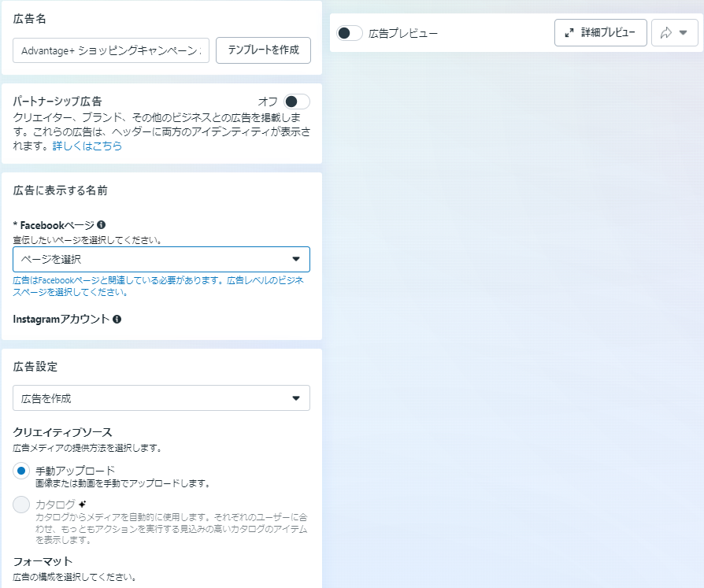Click the 広告プレビュー label text
The height and width of the screenshot is (588, 704).
(x=402, y=34)
